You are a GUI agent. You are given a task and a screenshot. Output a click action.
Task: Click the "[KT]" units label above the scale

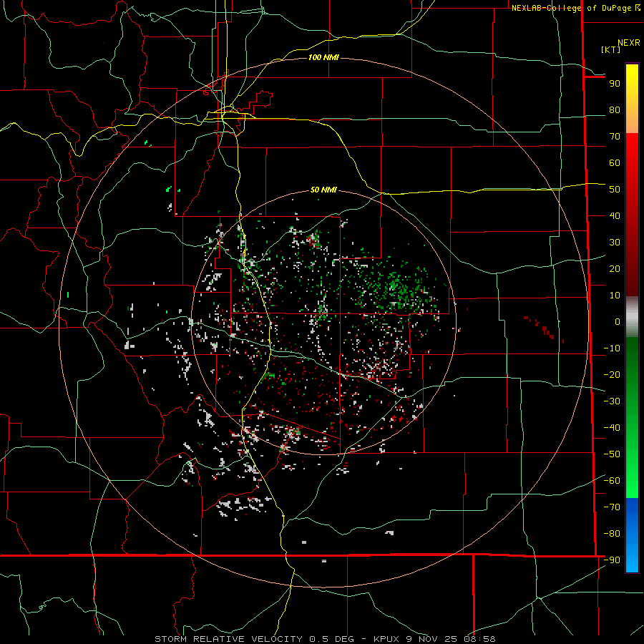(x=611, y=49)
